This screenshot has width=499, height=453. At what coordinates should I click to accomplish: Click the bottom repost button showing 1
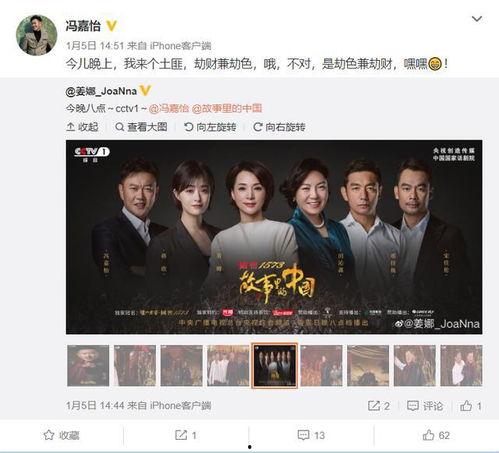[186, 435]
